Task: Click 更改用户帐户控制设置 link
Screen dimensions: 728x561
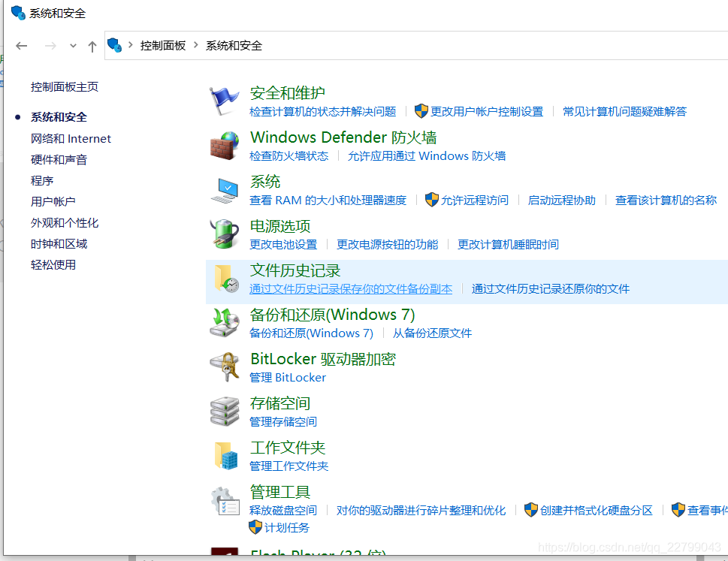Action: point(487,111)
